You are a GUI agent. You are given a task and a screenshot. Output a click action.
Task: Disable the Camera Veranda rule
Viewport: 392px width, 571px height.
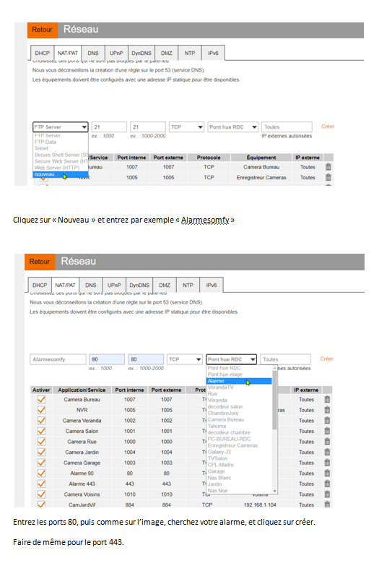(x=41, y=421)
